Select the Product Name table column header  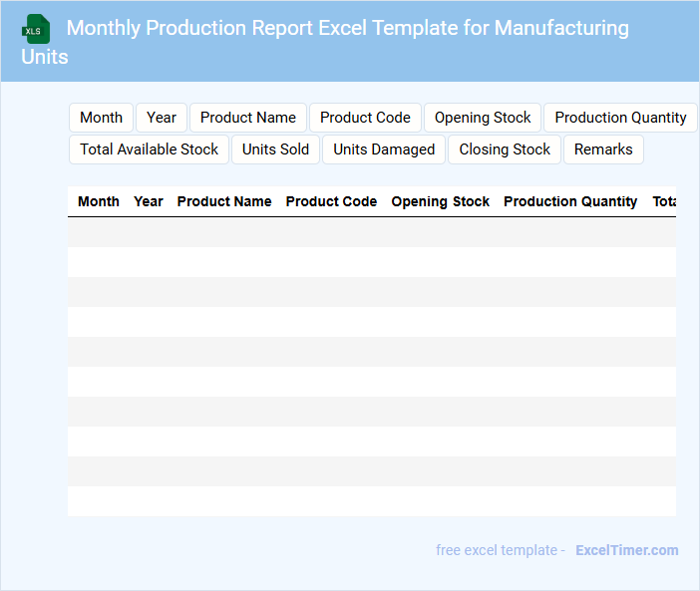tap(224, 201)
